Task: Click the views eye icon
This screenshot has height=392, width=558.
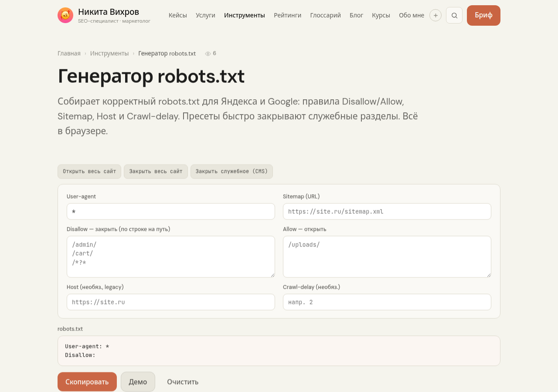Action: [x=208, y=54]
